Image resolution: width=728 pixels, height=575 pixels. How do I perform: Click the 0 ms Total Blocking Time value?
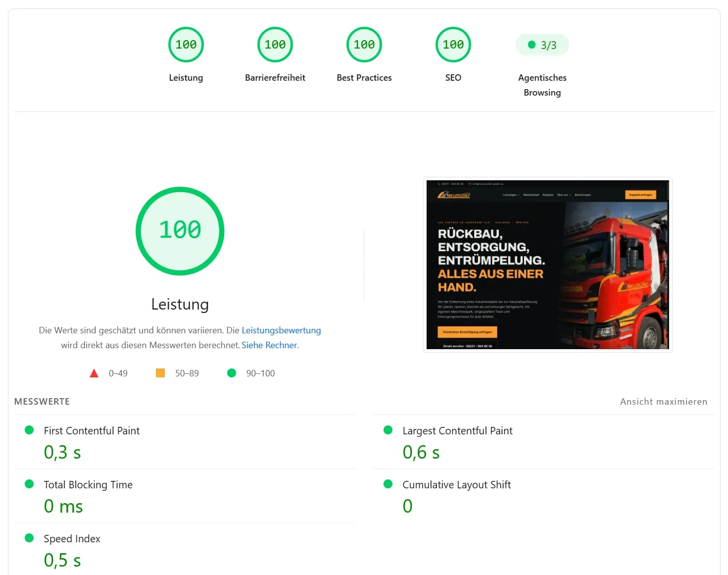(63, 506)
